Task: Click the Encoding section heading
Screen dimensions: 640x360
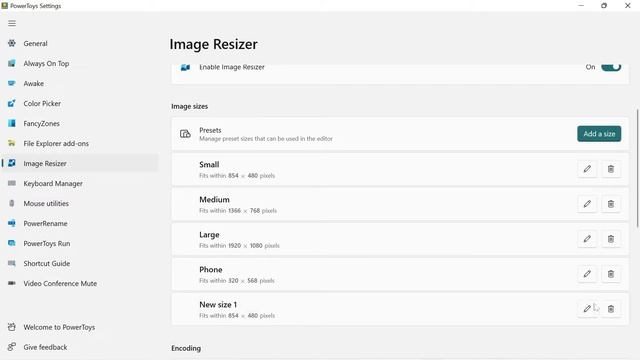Action: click(186, 348)
